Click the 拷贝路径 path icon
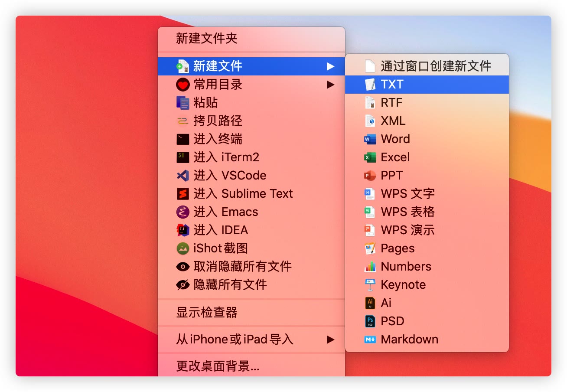The height and width of the screenshot is (392, 567). tap(182, 121)
